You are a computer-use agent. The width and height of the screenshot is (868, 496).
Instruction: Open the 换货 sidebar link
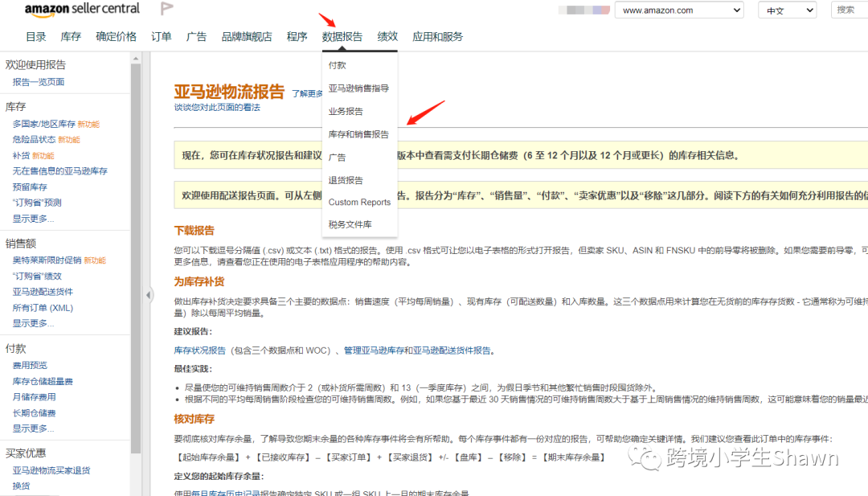click(x=21, y=486)
